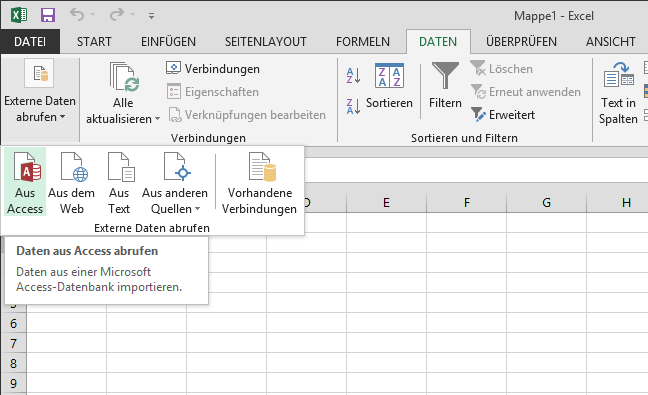Viewport: 648px width, 395px height.
Task: Open Verbindungen connections dialog
Action: click(213, 69)
